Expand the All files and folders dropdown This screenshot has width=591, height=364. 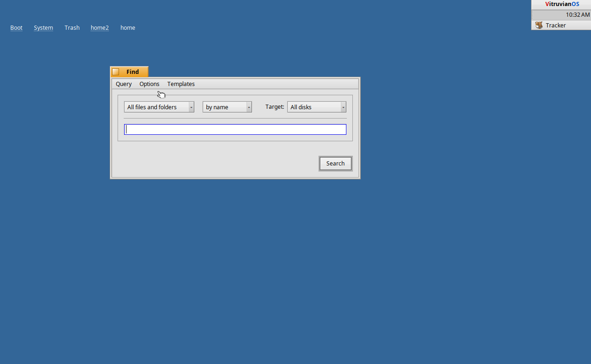(159, 107)
